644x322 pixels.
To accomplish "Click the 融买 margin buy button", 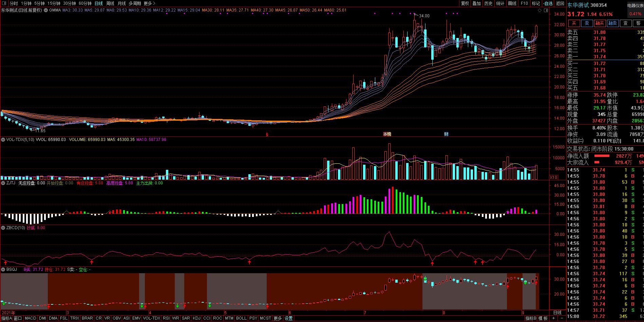I will pyautogui.click(x=600, y=23).
